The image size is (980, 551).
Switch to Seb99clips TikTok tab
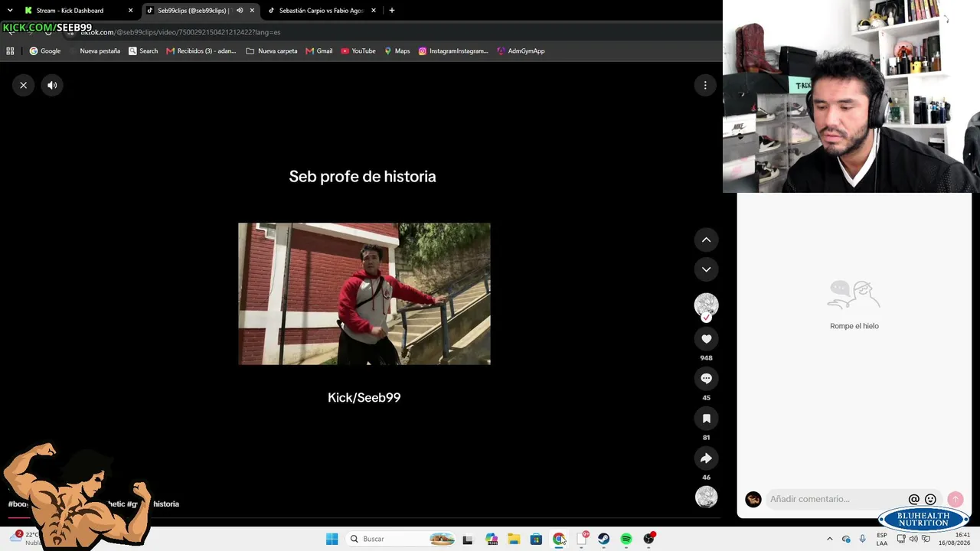coord(193,11)
